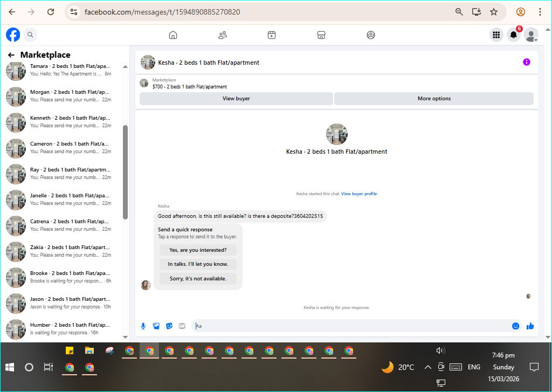Open the Facebook menu grid icon
The height and width of the screenshot is (392, 552).
coord(496,35)
